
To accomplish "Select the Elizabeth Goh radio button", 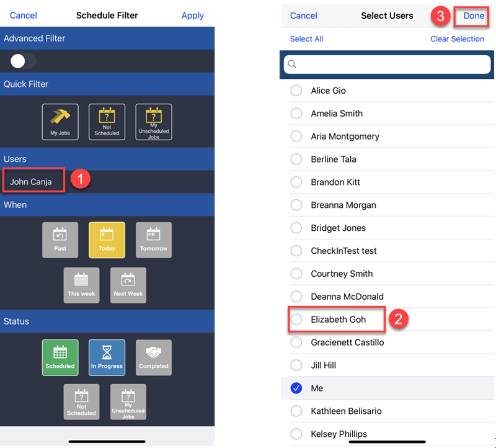I will 296,320.
